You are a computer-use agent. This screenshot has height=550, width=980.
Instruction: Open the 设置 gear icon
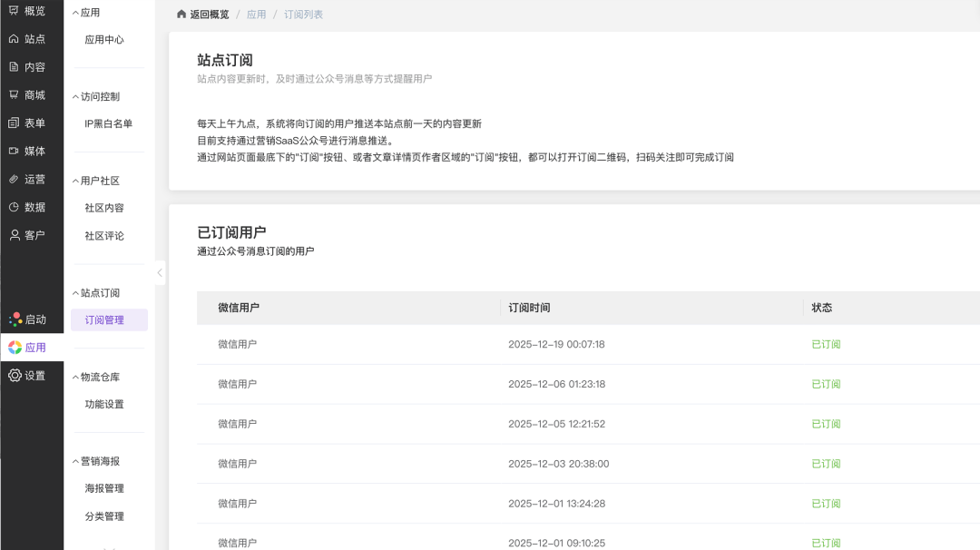tap(15, 375)
